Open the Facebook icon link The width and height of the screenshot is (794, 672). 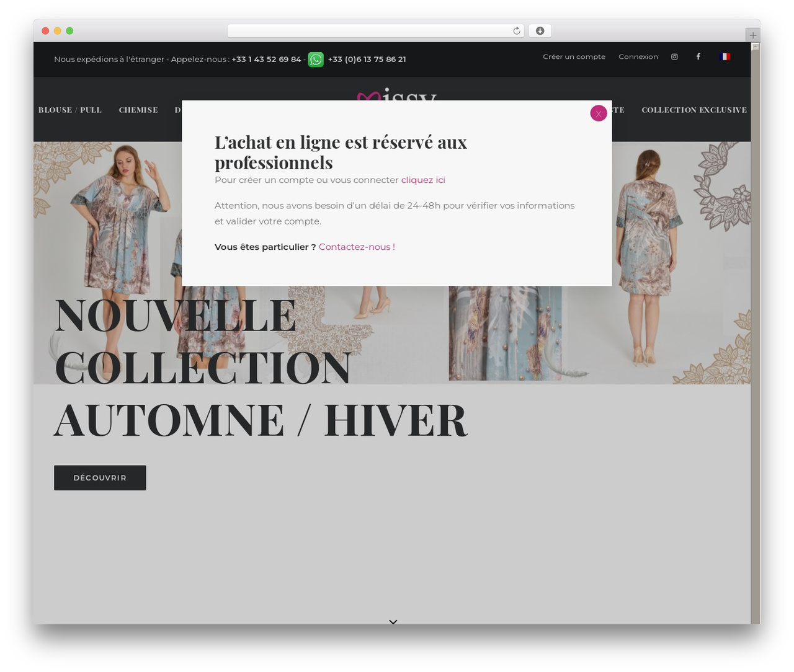698,56
